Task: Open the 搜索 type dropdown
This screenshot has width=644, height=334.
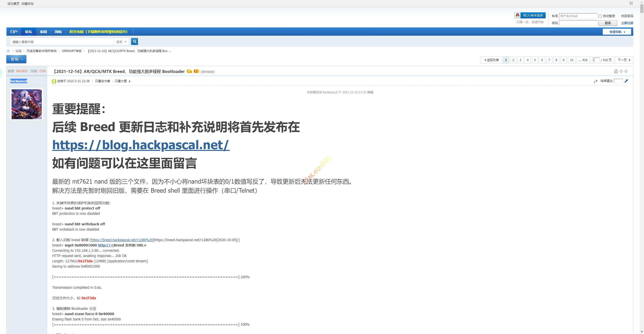Action: (x=121, y=42)
